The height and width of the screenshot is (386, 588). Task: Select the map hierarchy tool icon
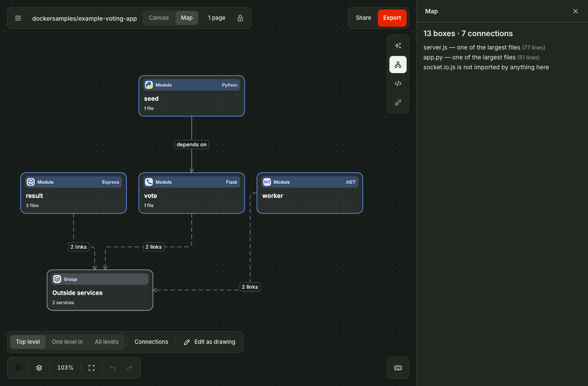point(398,65)
